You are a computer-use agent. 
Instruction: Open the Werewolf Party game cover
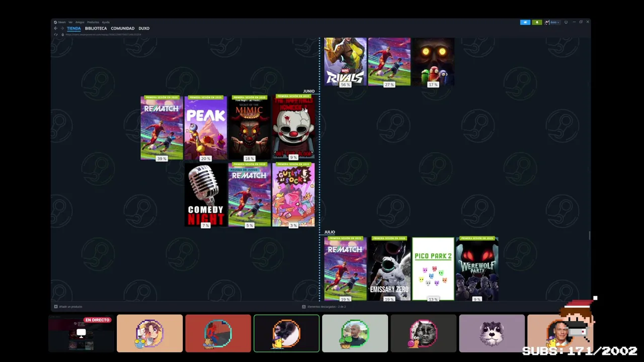[477, 268]
